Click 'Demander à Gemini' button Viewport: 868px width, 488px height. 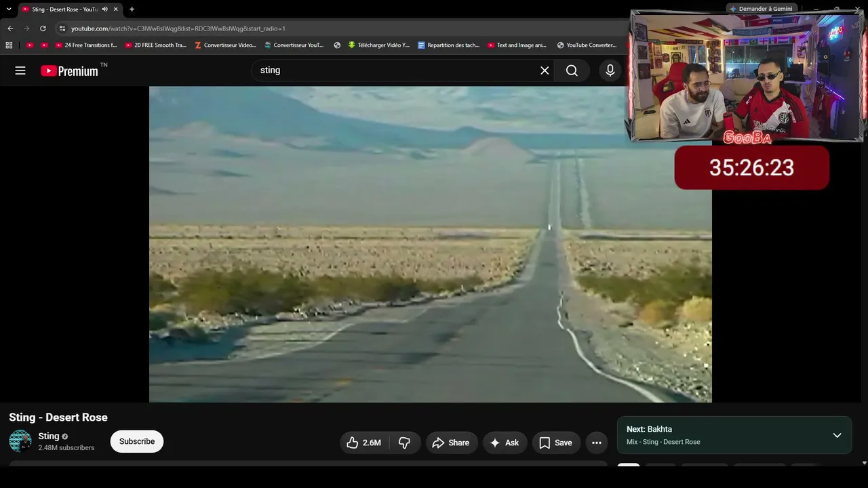[760, 9]
